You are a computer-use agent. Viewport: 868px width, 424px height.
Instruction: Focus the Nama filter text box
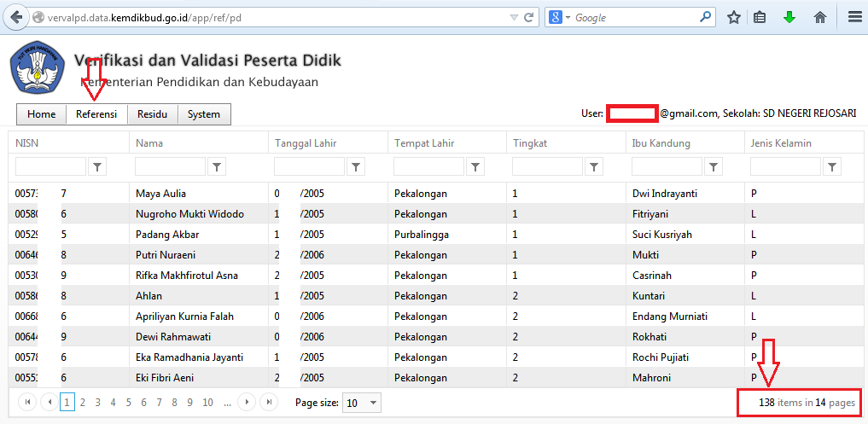(x=171, y=166)
